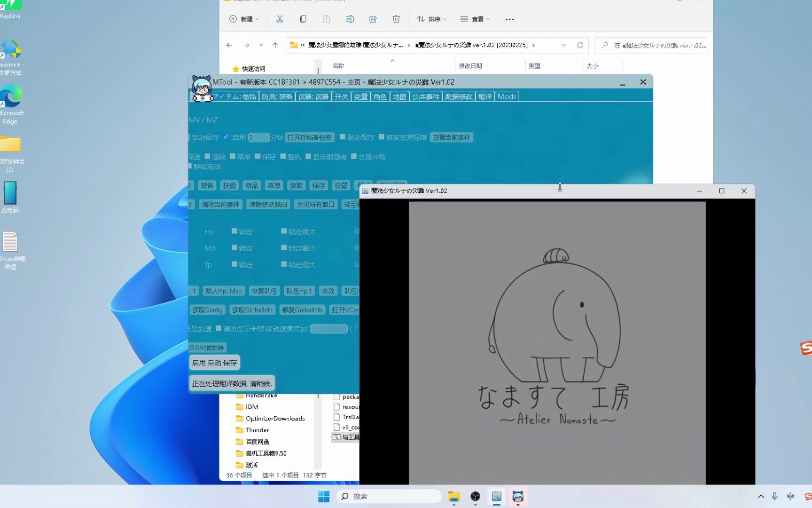
Task: Go back in File Explorer
Action: coord(229,45)
